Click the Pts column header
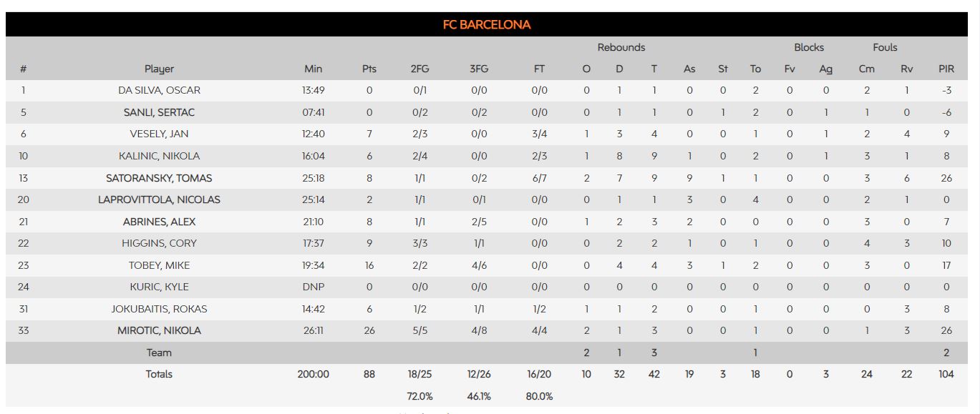 (369, 69)
